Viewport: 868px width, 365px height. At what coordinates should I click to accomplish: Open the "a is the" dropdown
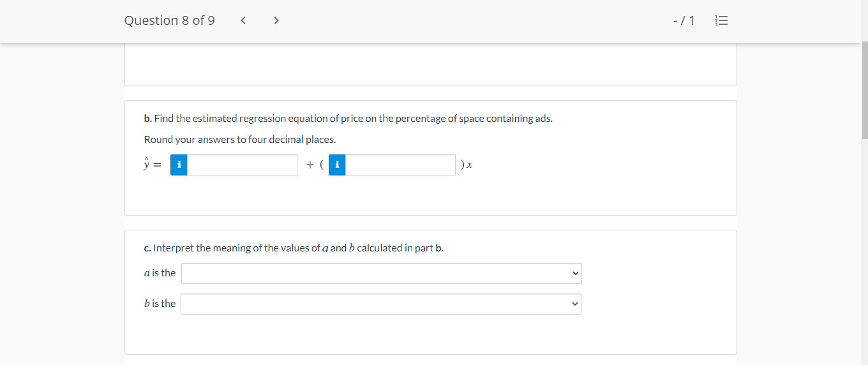[x=381, y=274]
